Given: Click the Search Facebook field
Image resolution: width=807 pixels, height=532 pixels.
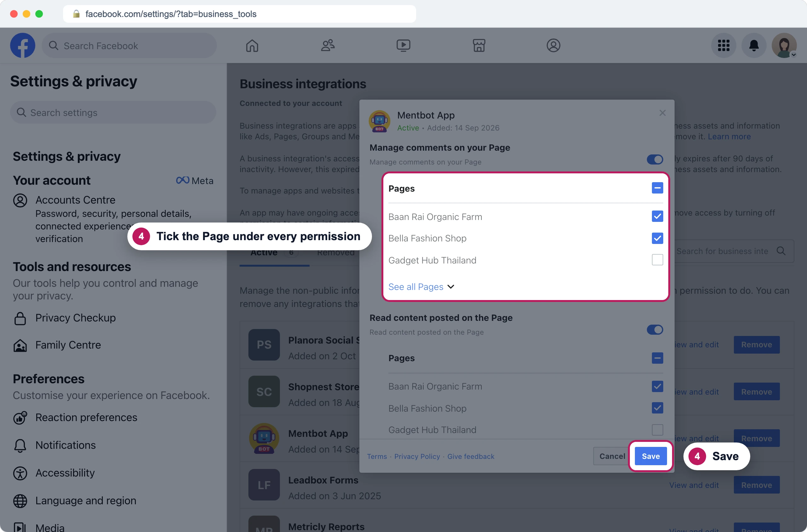Looking at the screenshot, I should point(129,45).
